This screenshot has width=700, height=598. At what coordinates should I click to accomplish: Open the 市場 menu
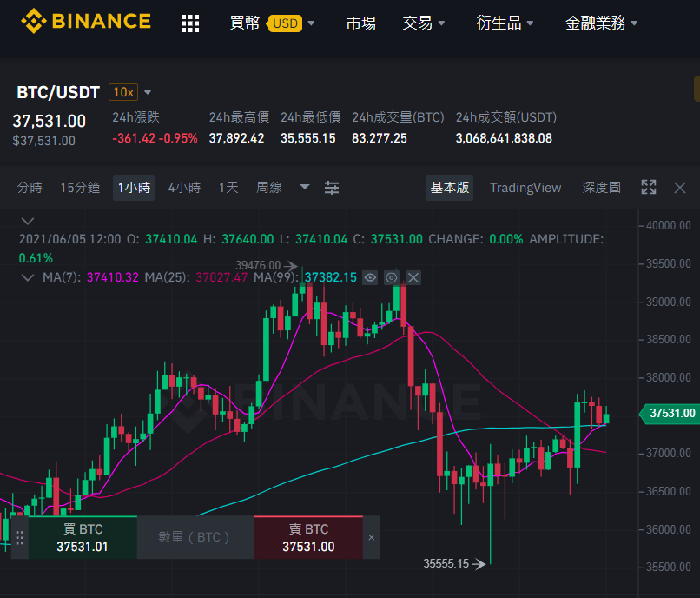pos(360,23)
